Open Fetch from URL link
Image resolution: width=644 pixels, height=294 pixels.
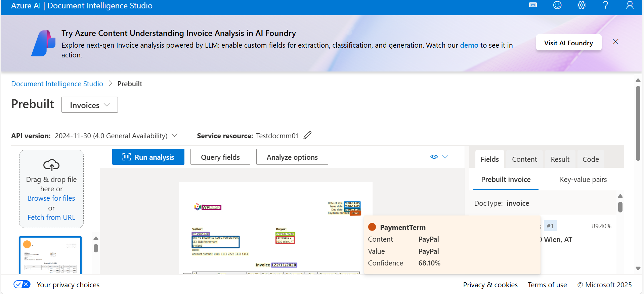coord(51,217)
